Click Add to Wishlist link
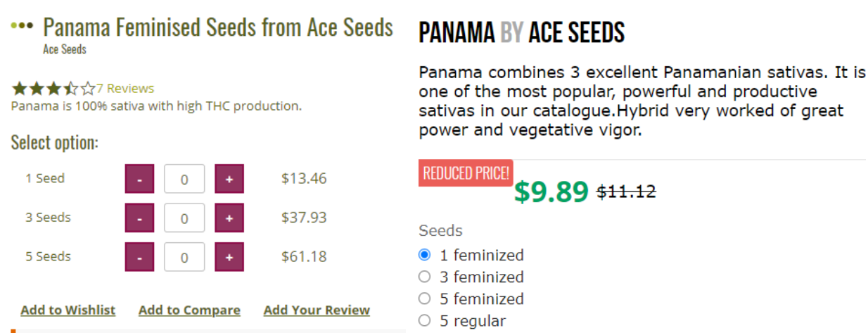868x333 pixels. click(x=68, y=310)
